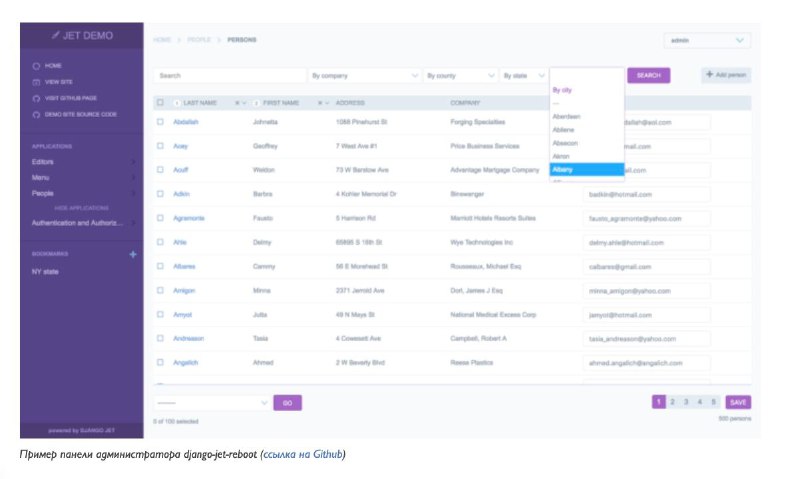The width and height of the screenshot is (800, 479).
Task: Edit the badkin@hotmail.com email field
Action: tap(646, 194)
